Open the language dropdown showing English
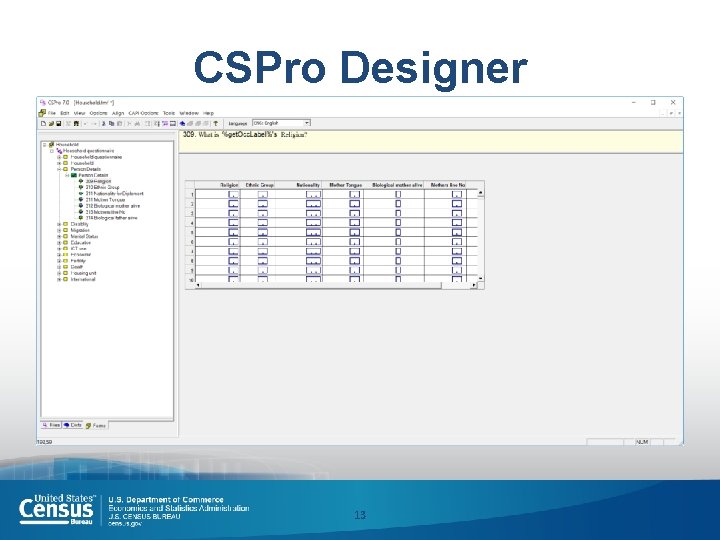The width and height of the screenshot is (720, 540). [x=281, y=123]
